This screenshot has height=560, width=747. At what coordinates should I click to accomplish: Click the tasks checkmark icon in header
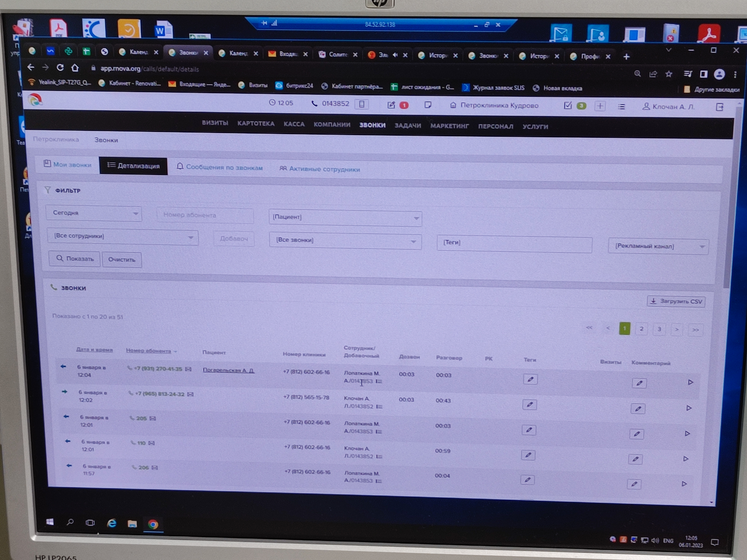[x=568, y=106]
